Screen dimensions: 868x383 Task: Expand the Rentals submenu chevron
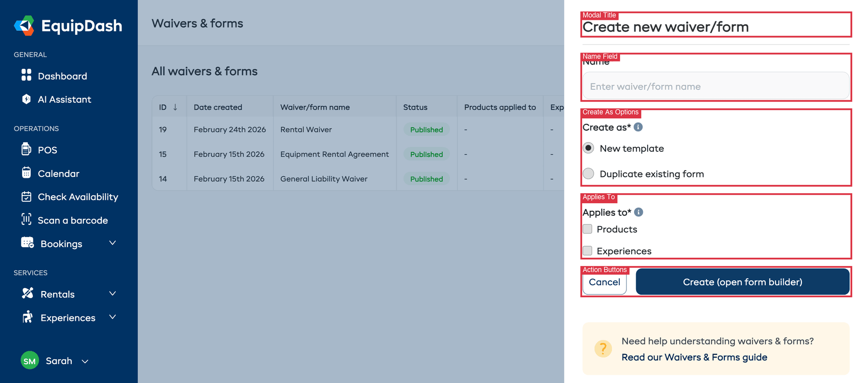point(112,293)
